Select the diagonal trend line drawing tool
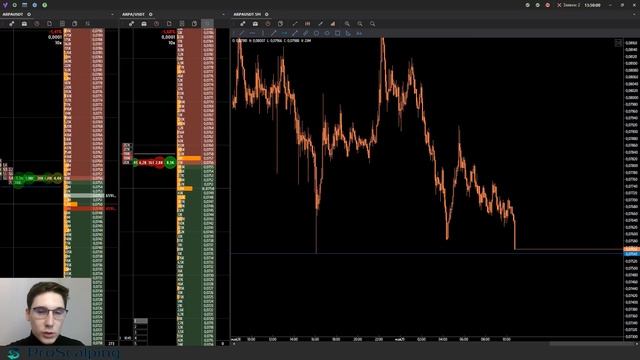Screen dimensions: 640x360 273,33
